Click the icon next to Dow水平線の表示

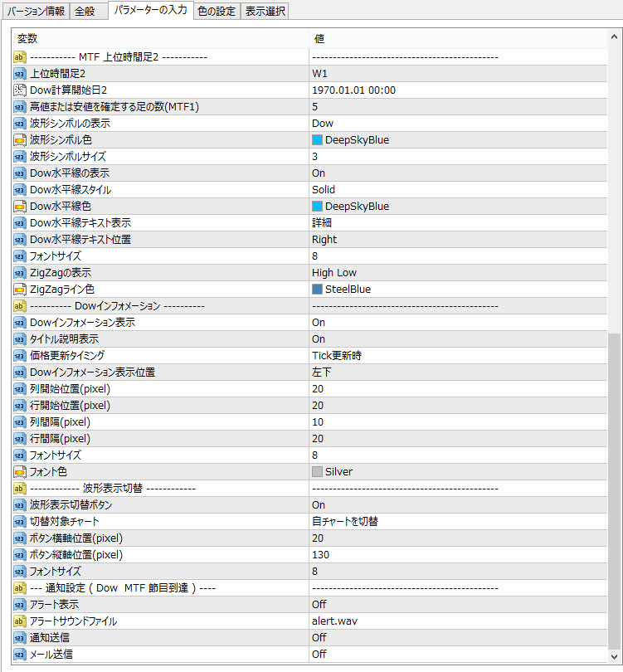(20, 173)
